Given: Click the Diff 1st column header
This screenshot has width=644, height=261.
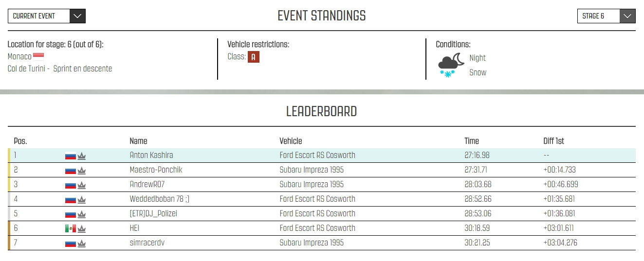Looking at the screenshot, I should 553,141.
